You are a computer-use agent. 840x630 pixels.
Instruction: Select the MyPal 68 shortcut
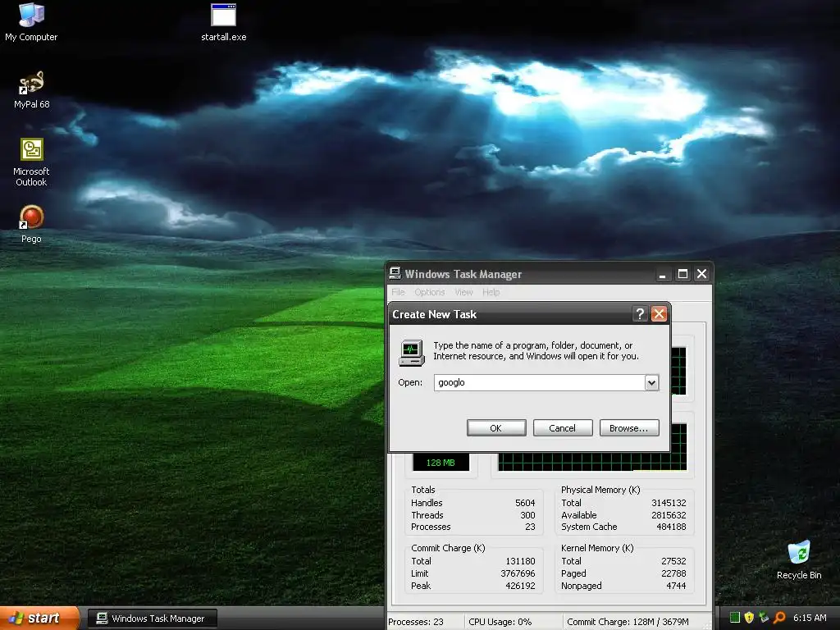31,89
